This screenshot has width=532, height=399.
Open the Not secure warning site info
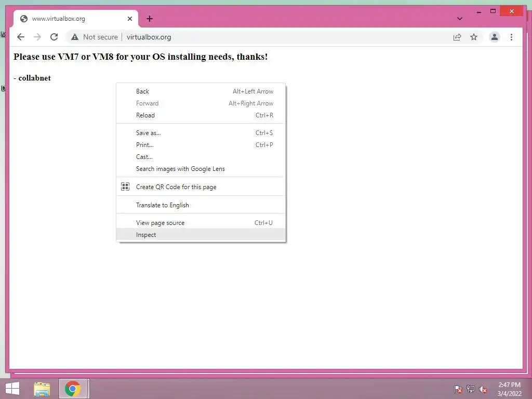pyautogui.click(x=95, y=37)
